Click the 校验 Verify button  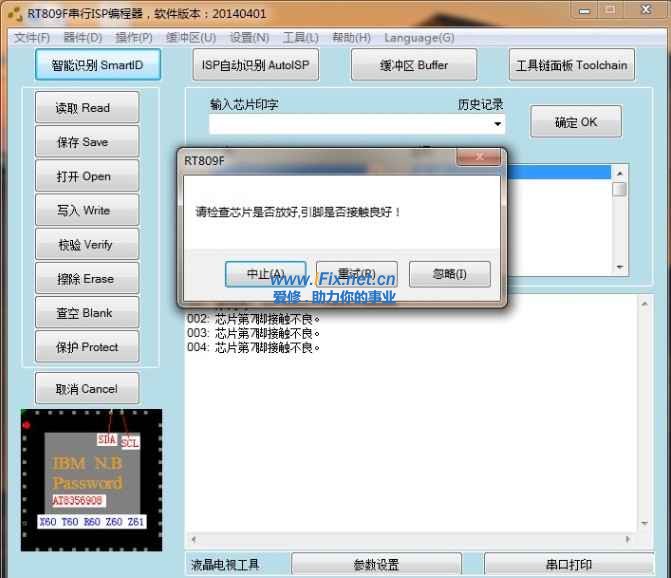87,244
